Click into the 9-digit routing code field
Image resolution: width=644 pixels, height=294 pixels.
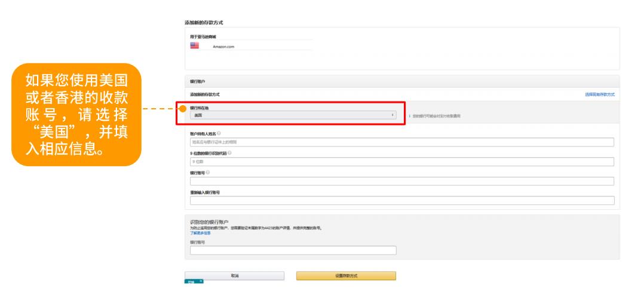pos(401,162)
